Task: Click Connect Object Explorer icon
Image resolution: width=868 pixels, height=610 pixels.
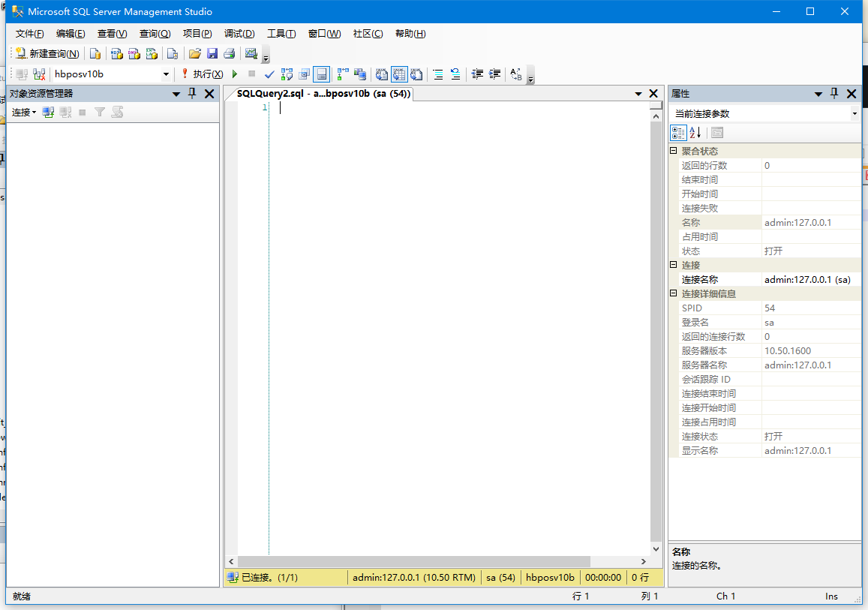Action: coord(48,113)
